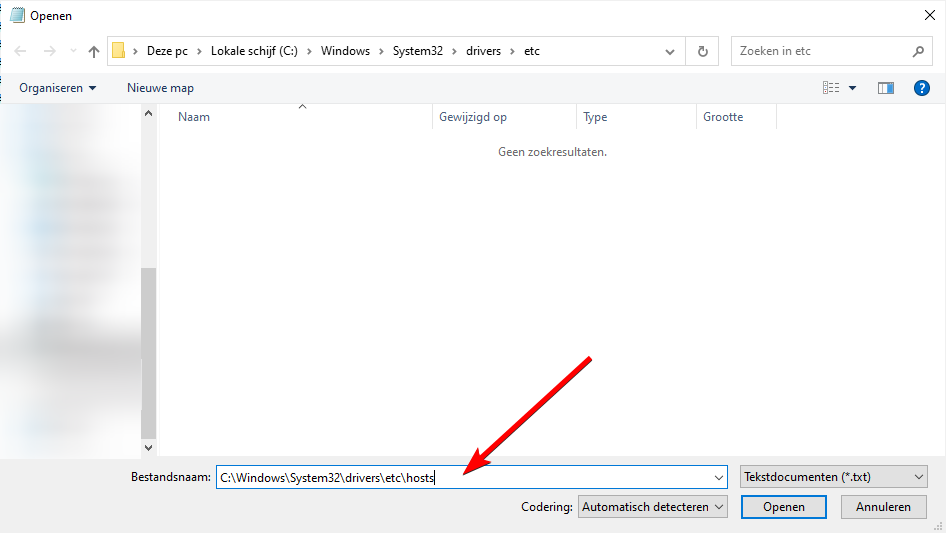Screen dimensions: 946x533
Task: Click the view layout icon
Action: (x=831, y=88)
